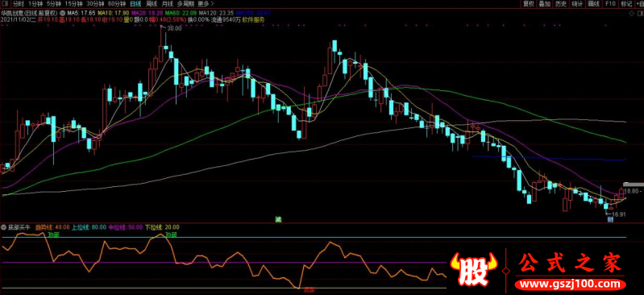
Task: Click the MA10: 17.90 label
Action: 113,13
